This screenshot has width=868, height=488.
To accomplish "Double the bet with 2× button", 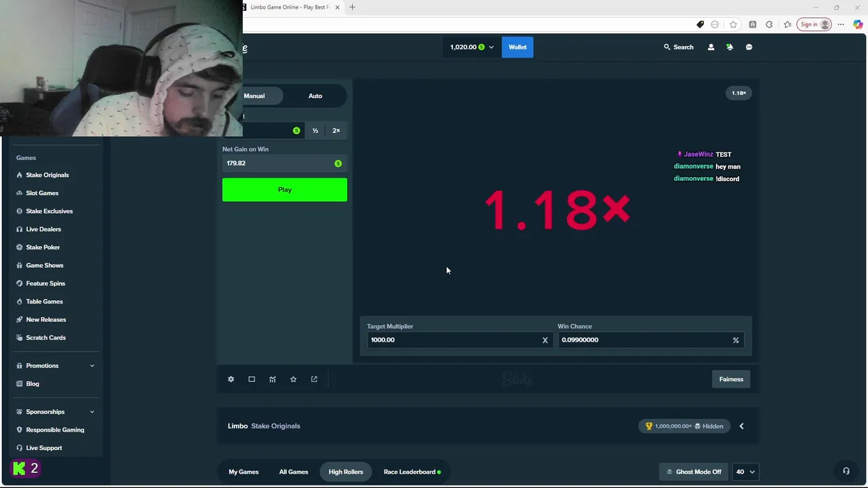I will click(336, 131).
